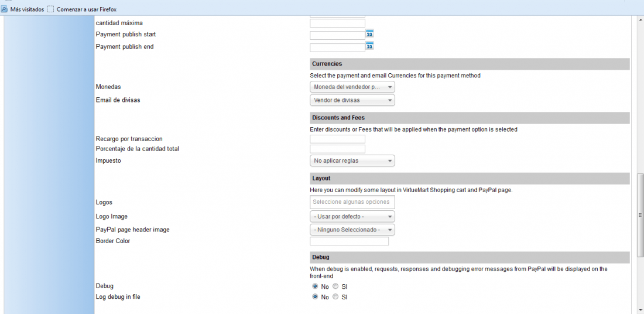Open calendar picker for Payment publish end
Screen dimensions: 644x314
pos(369,46)
